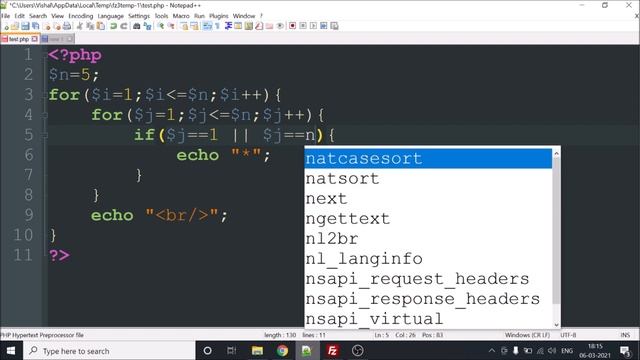This screenshot has width=640, height=360.
Task: Open the Settings menu
Action: [x=139, y=16]
